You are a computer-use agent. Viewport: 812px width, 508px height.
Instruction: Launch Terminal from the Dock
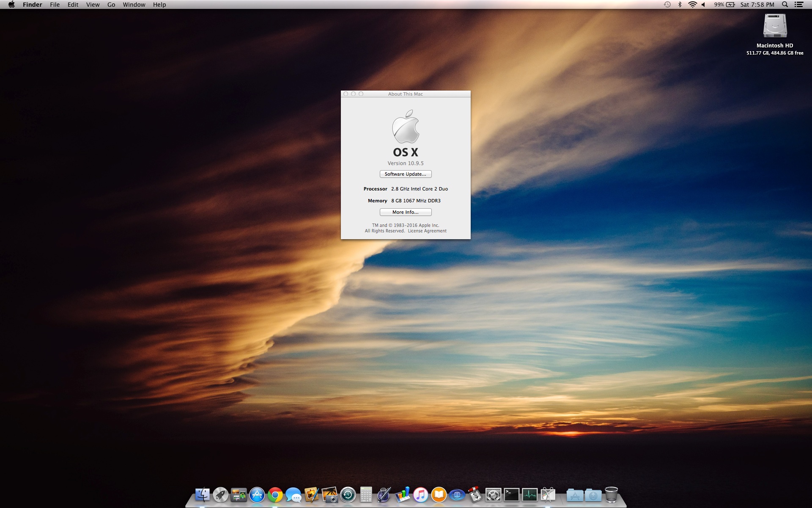511,494
